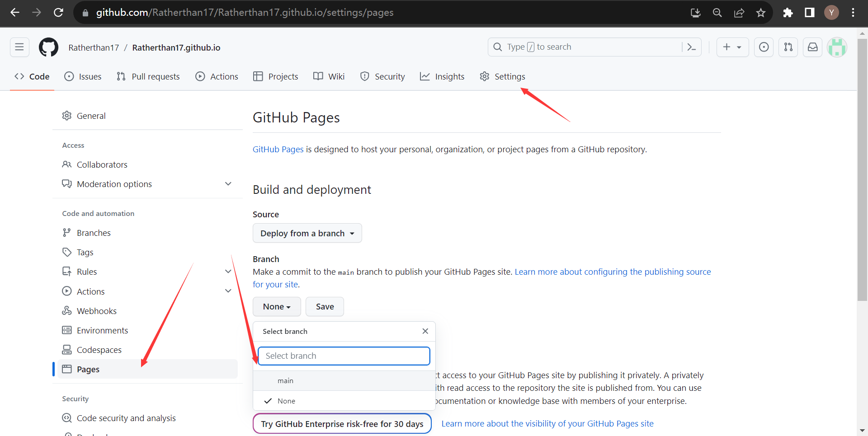Click the vertical page scrollbar thumb
The width and height of the screenshot is (868, 436).
[x=862, y=169]
